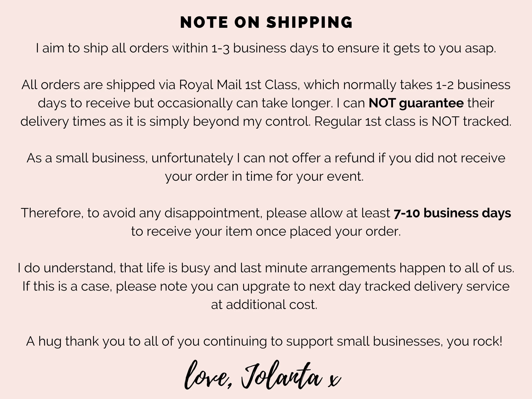Click the NOTE ON SHIPPING heading
The image size is (532, 399).
pos(266,22)
